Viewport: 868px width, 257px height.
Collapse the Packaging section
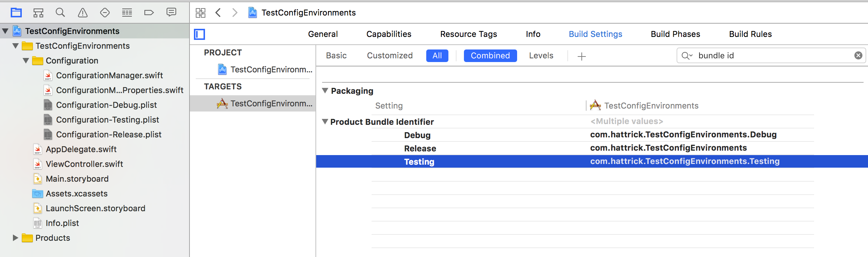325,90
